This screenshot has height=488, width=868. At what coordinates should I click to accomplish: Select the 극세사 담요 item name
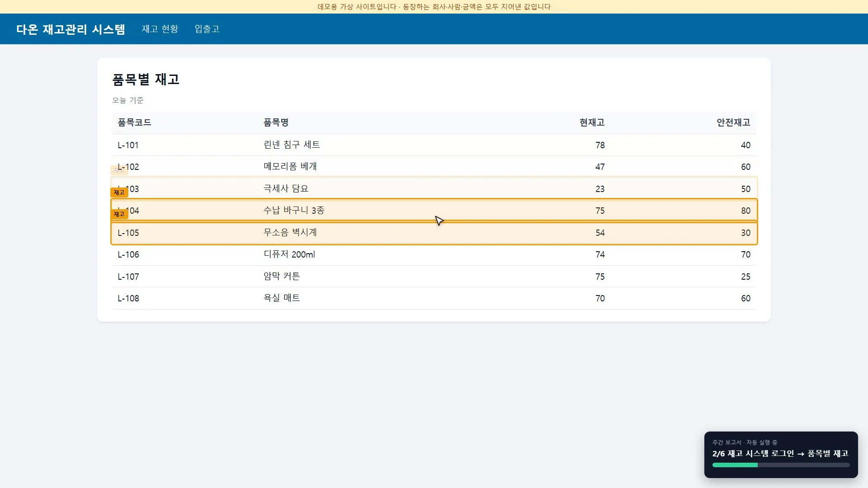286,188
